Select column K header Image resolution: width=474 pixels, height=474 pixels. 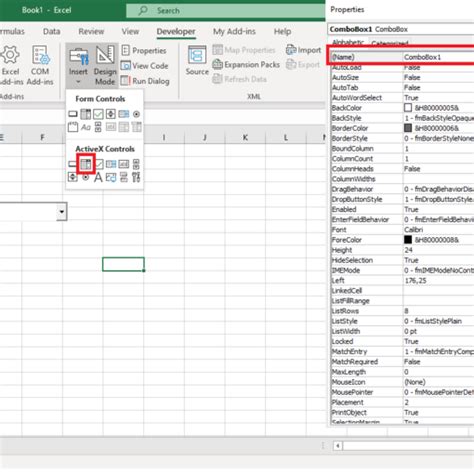coord(245,137)
